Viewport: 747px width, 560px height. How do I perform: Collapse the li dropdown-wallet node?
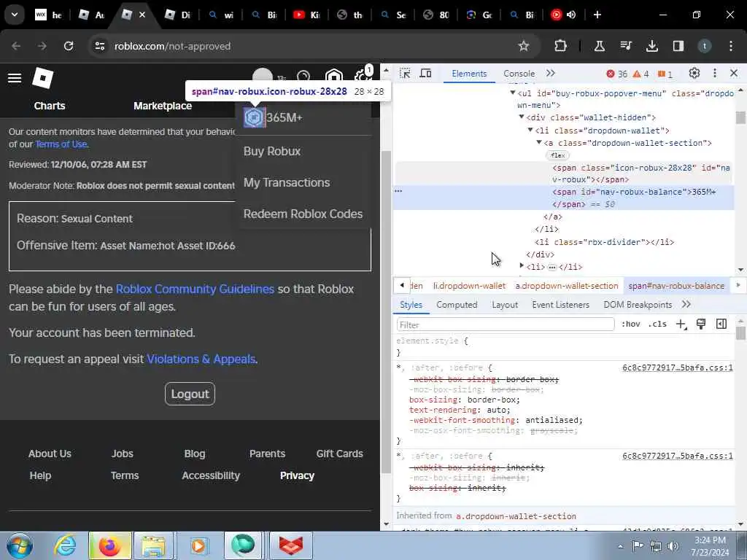530,130
